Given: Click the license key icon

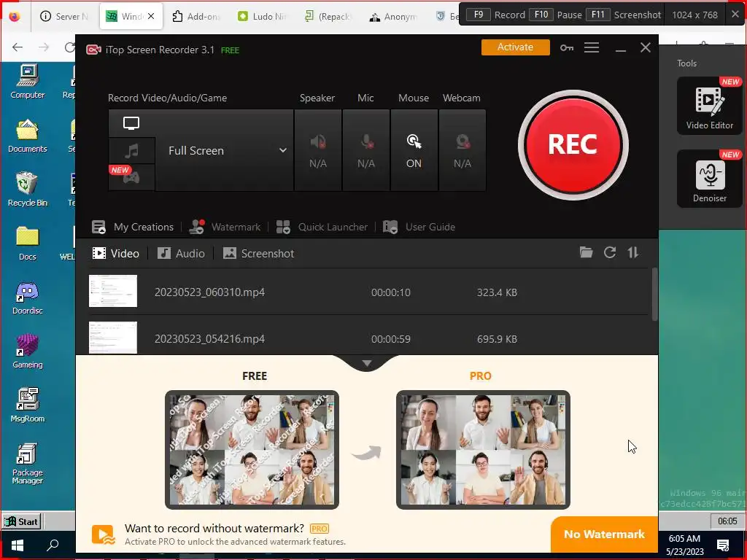Looking at the screenshot, I should point(566,47).
